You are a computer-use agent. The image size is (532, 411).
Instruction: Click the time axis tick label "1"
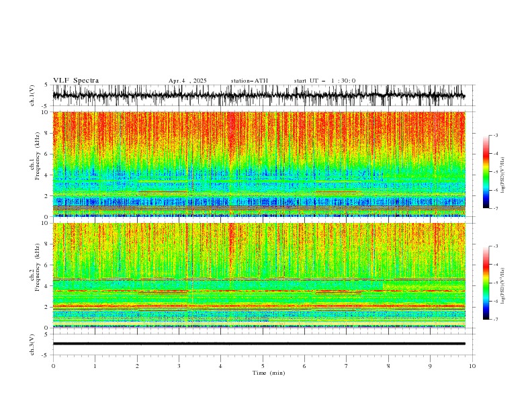point(95,366)
